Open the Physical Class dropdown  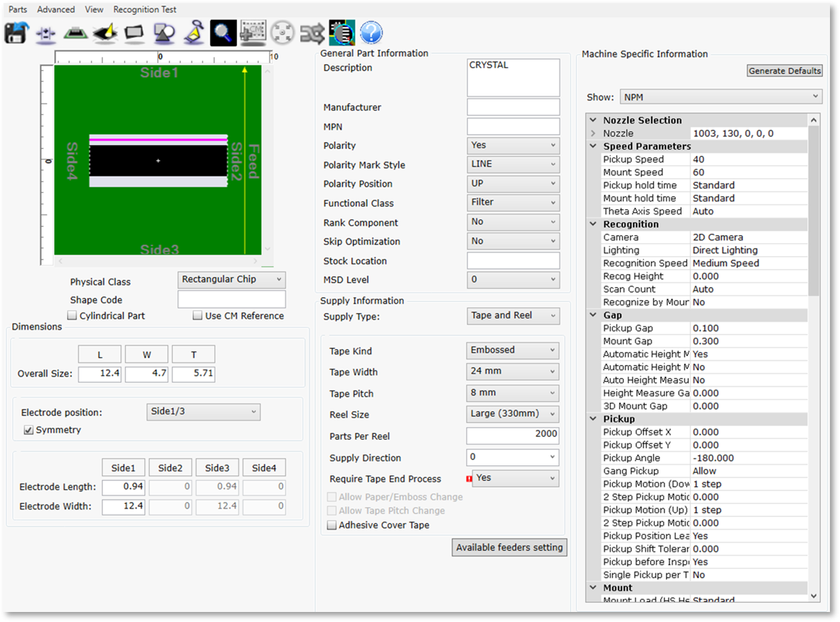(232, 279)
